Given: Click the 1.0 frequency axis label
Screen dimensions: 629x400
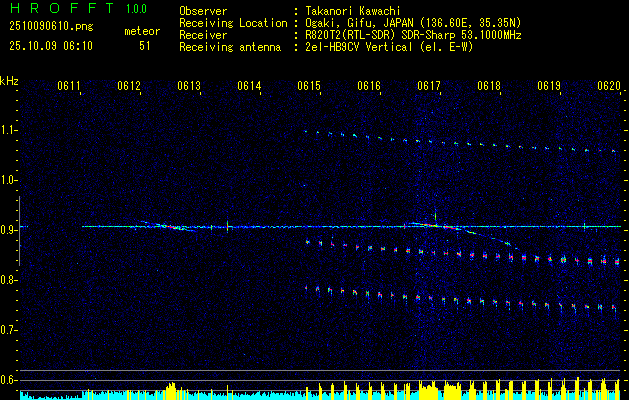Looking at the screenshot, I should 7,180.
